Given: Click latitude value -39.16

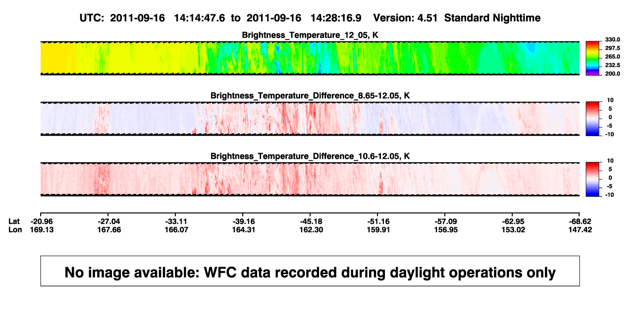Looking at the screenshot, I should point(243,221).
